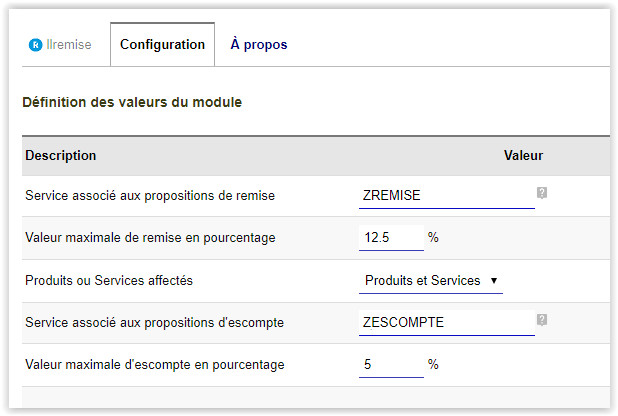
Task: Click the Description column header
Action: click(x=61, y=156)
